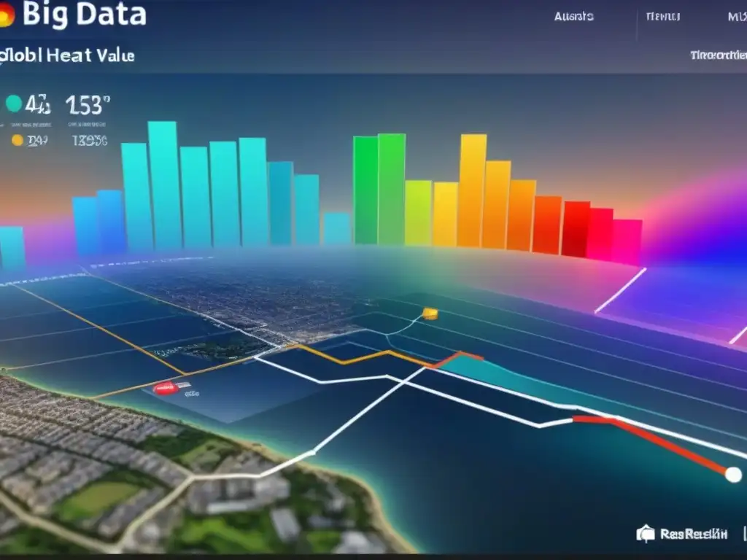Open the cut-off MU tab at top right
This screenshot has height=560, width=747.
[x=735, y=16]
